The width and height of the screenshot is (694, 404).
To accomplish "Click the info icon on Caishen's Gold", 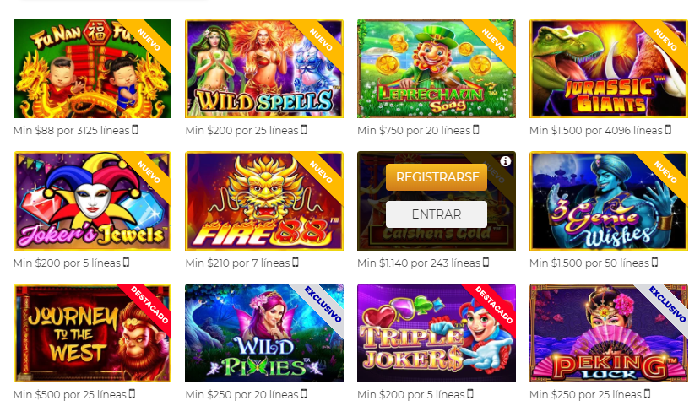I will [505, 162].
